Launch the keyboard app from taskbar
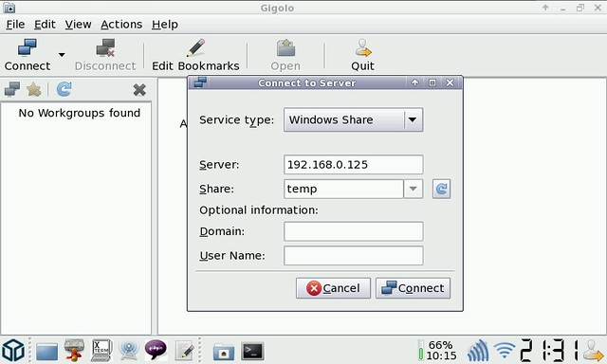 pos(74,350)
